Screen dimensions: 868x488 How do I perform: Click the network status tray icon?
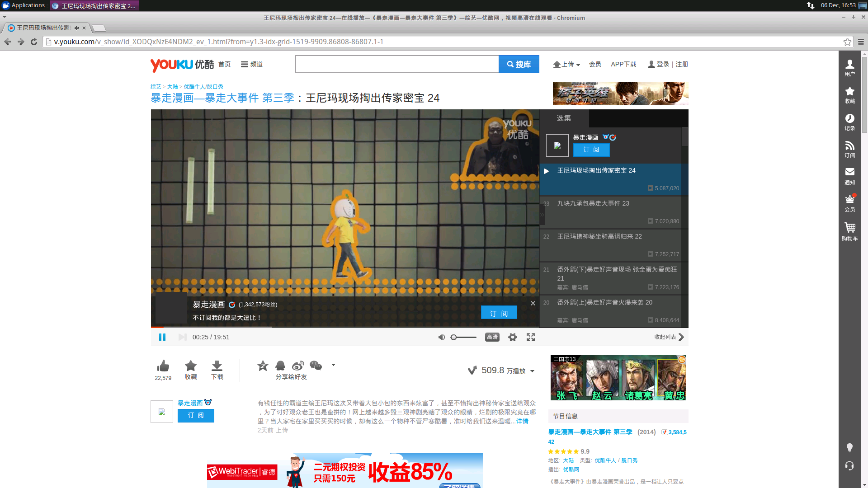point(811,5)
